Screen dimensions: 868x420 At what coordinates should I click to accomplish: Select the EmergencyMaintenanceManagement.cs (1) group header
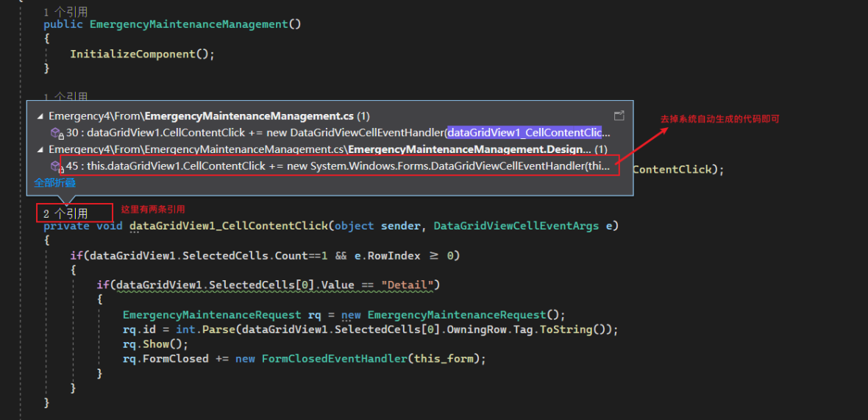pos(209,116)
